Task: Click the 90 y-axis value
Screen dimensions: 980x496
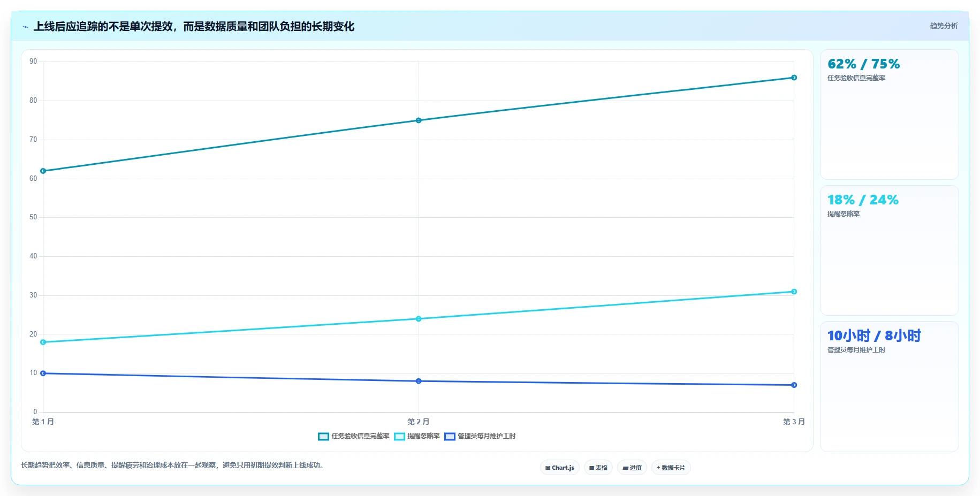Action: click(x=33, y=62)
